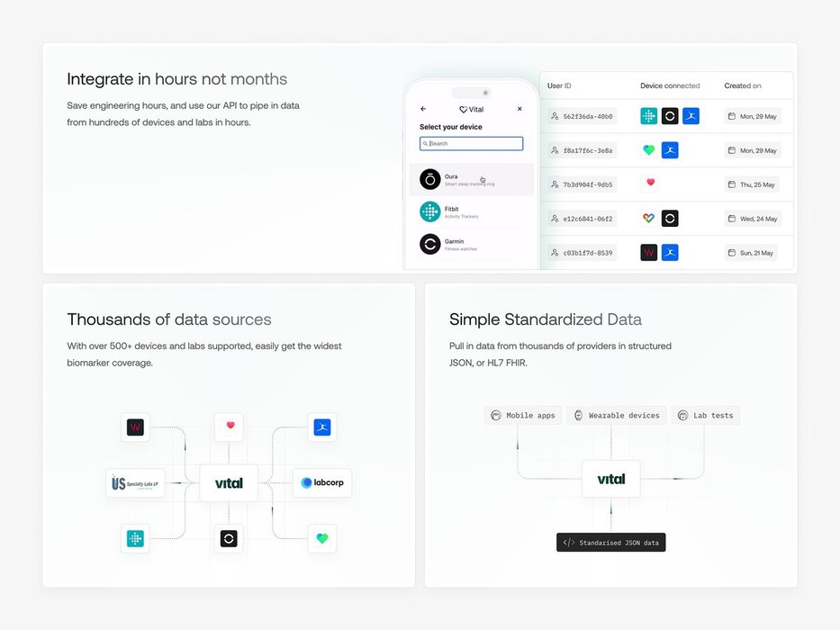The height and width of the screenshot is (630, 840).
Task: Open user e12c6841-06f2
Action: [x=583, y=219]
